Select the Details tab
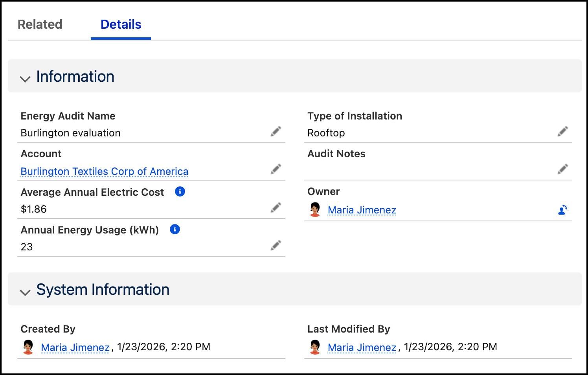This screenshot has width=588, height=375. (x=120, y=24)
